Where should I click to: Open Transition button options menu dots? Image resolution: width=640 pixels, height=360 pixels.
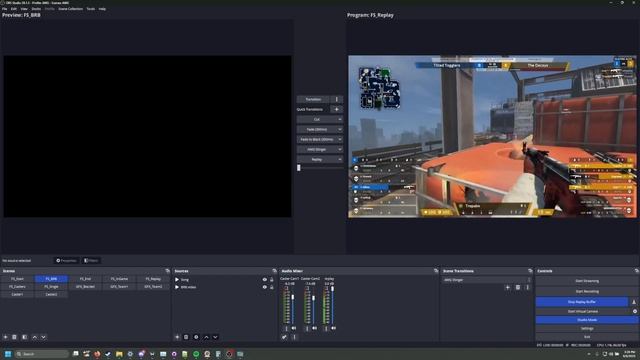(336, 99)
